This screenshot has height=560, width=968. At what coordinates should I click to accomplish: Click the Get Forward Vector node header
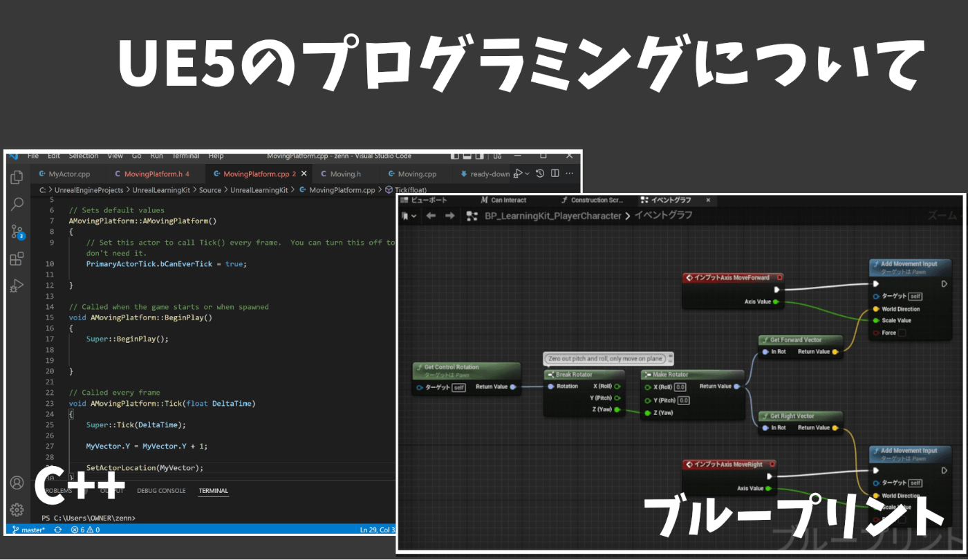pyautogui.click(x=801, y=340)
